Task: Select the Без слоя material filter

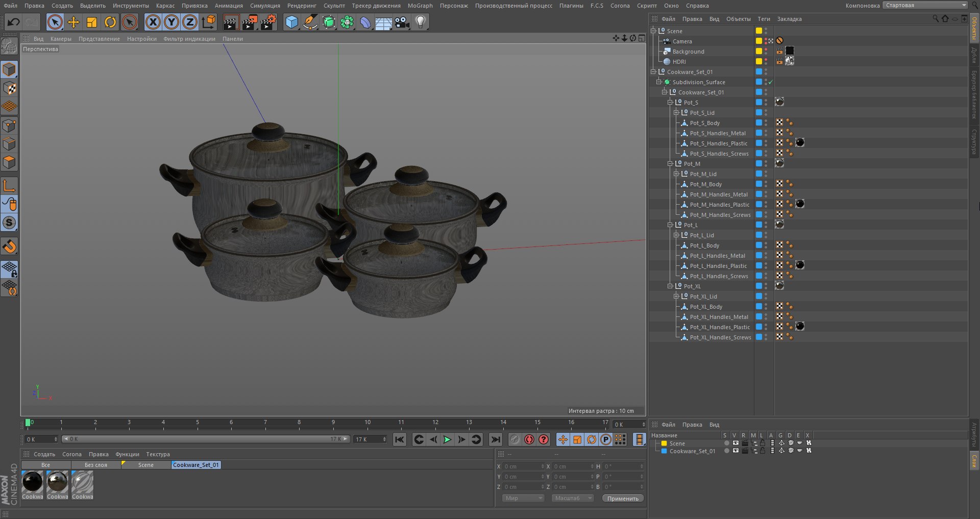Action: pyautogui.click(x=96, y=465)
